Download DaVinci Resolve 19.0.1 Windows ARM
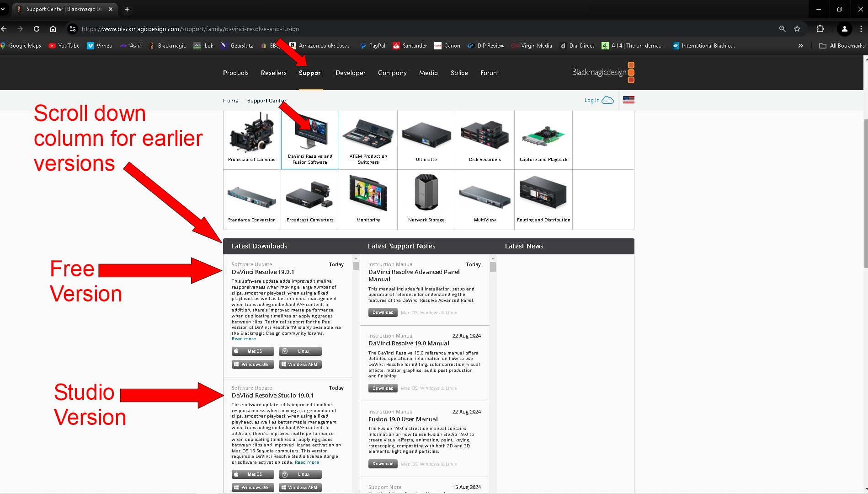Screen dimensions: 868x494 300,365
